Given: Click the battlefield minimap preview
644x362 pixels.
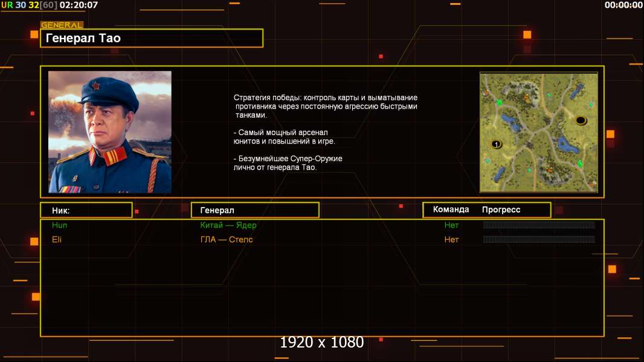Looking at the screenshot, I should [x=539, y=132].
